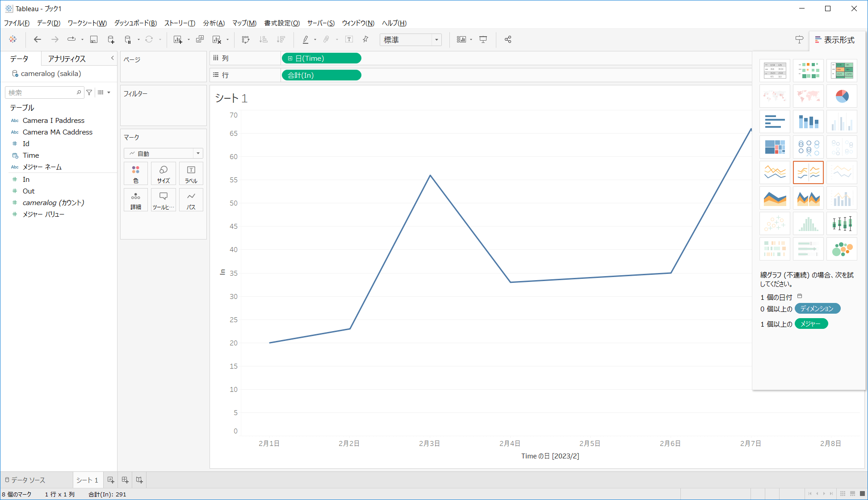This screenshot has width=868, height=500.
Task: Open the Size mark card
Action: [164, 174]
